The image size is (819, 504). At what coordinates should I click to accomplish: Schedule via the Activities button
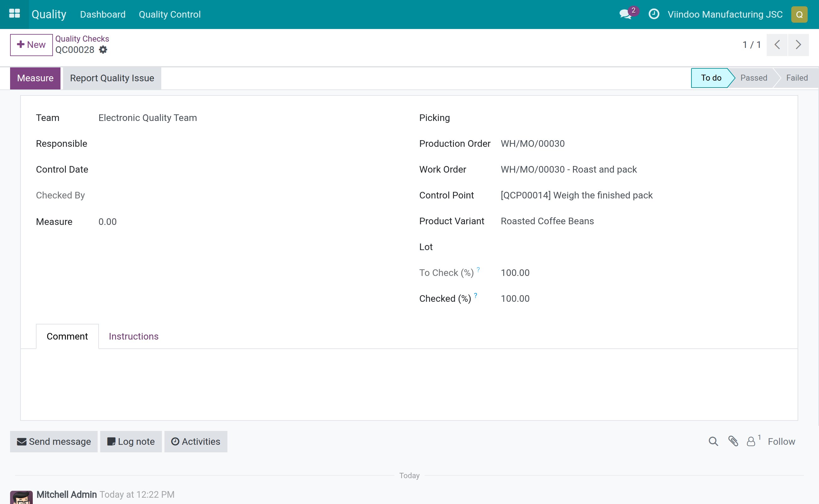point(196,441)
